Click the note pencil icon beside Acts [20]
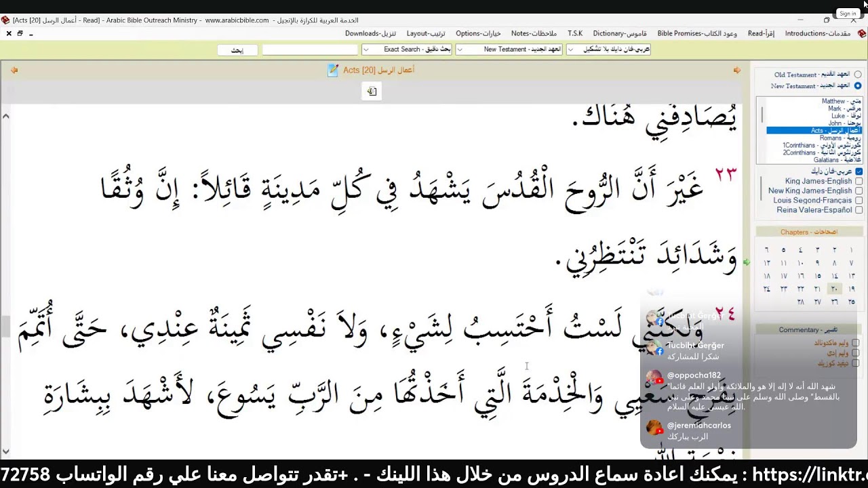 pos(333,70)
